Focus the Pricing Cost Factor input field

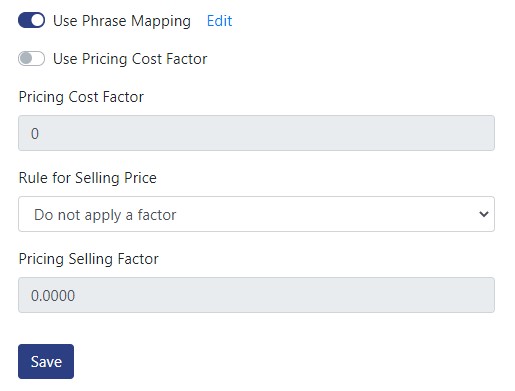[256, 133]
